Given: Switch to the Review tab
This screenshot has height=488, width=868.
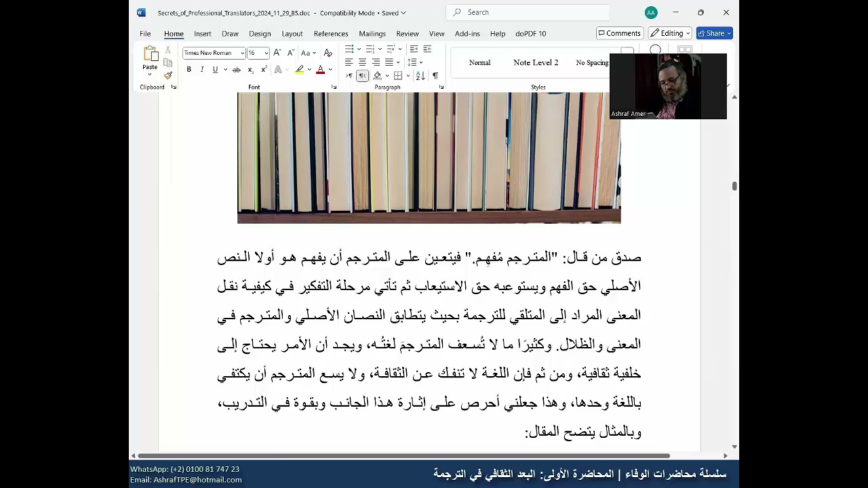Looking at the screenshot, I should click(408, 33).
